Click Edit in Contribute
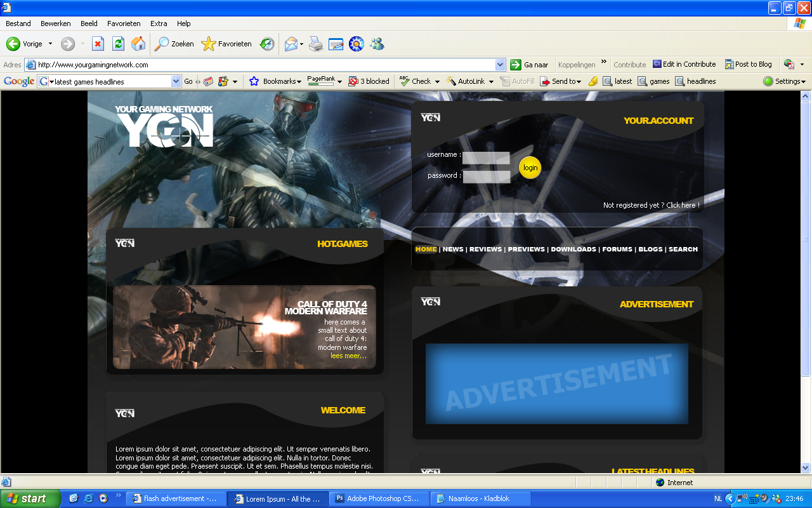Image resolution: width=812 pixels, height=508 pixels. pyautogui.click(x=684, y=64)
